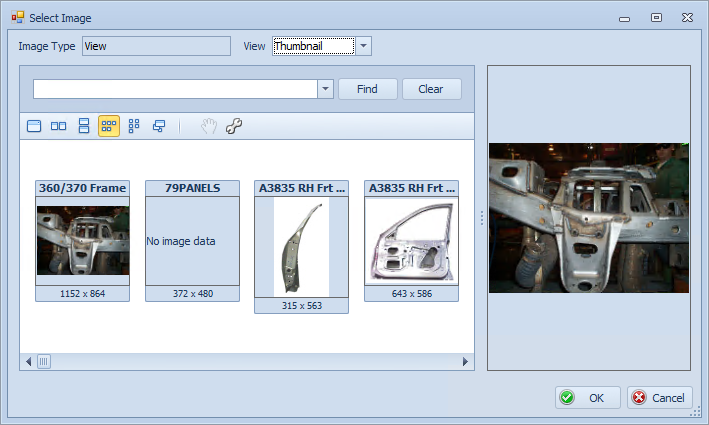Image resolution: width=709 pixels, height=425 pixels.
Task: Close the Select Image dialog
Action: point(687,18)
